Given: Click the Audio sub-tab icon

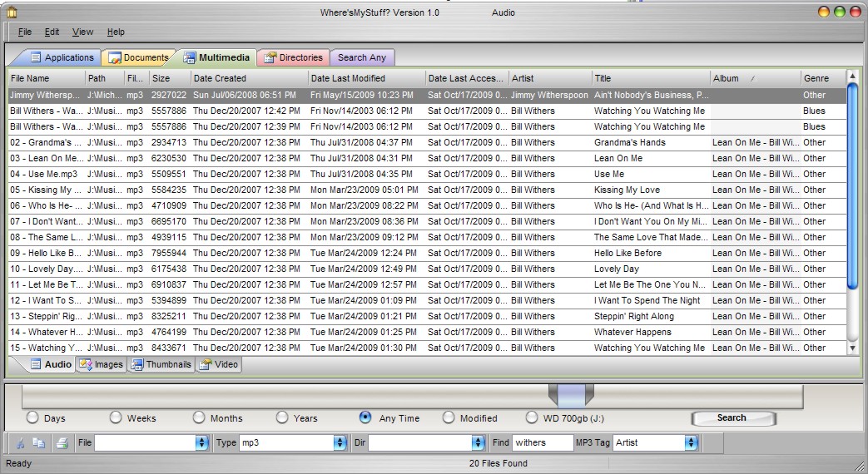Looking at the screenshot, I should pos(36,364).
